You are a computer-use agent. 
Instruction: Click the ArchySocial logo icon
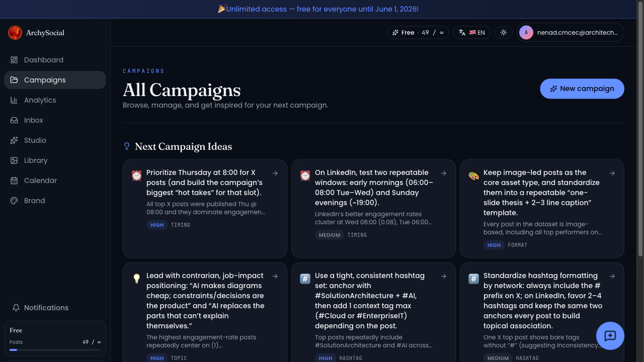coord(15,33)
